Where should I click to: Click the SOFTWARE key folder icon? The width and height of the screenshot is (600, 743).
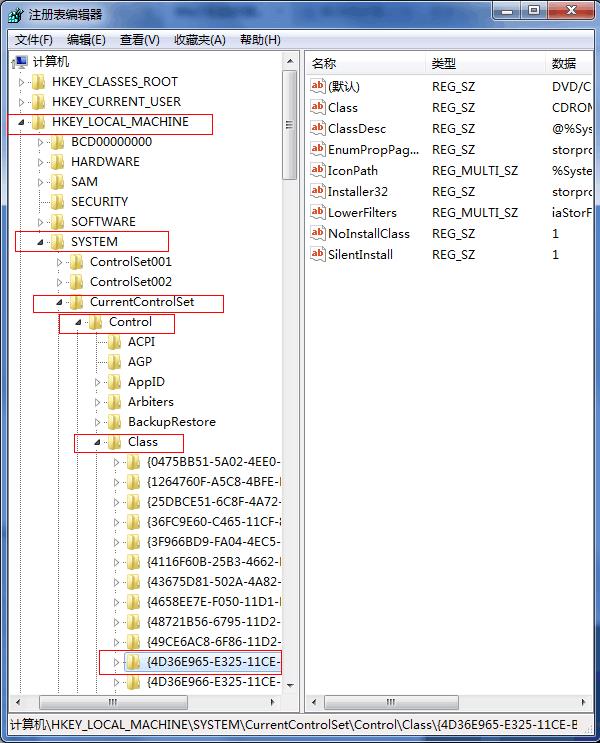coord(58,221)
